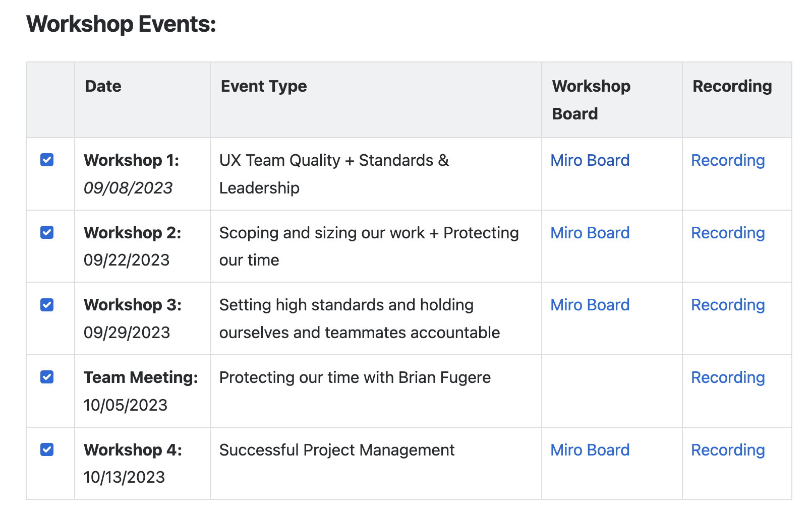Open Workshop 4 Miro Board link

[590, 450]
